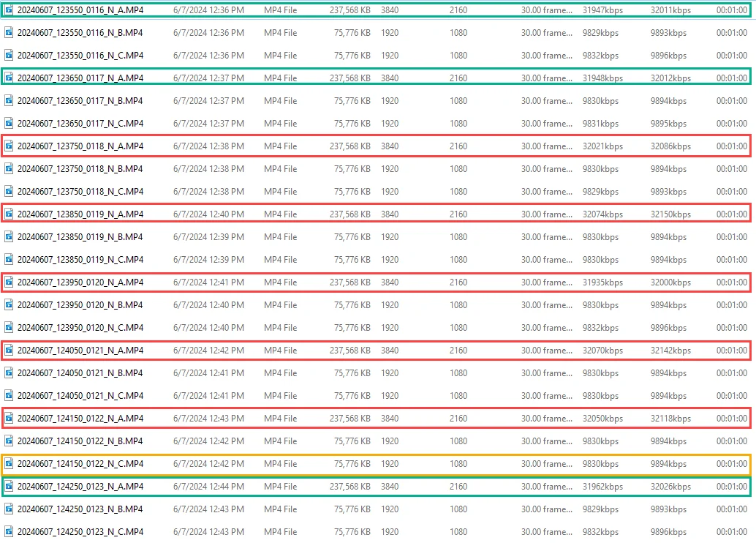
Task: Click the 32021kbps data rate entry
Action: [602, 146]
